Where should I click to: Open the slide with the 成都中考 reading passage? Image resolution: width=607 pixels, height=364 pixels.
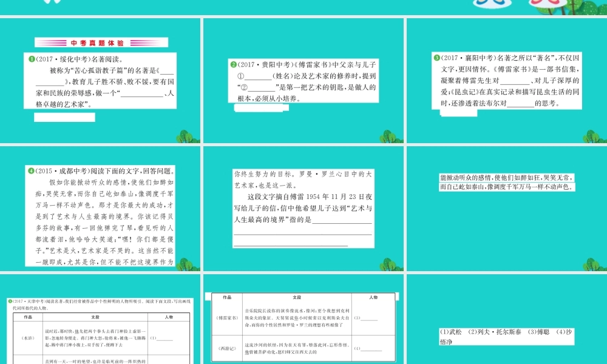(100, 209)
